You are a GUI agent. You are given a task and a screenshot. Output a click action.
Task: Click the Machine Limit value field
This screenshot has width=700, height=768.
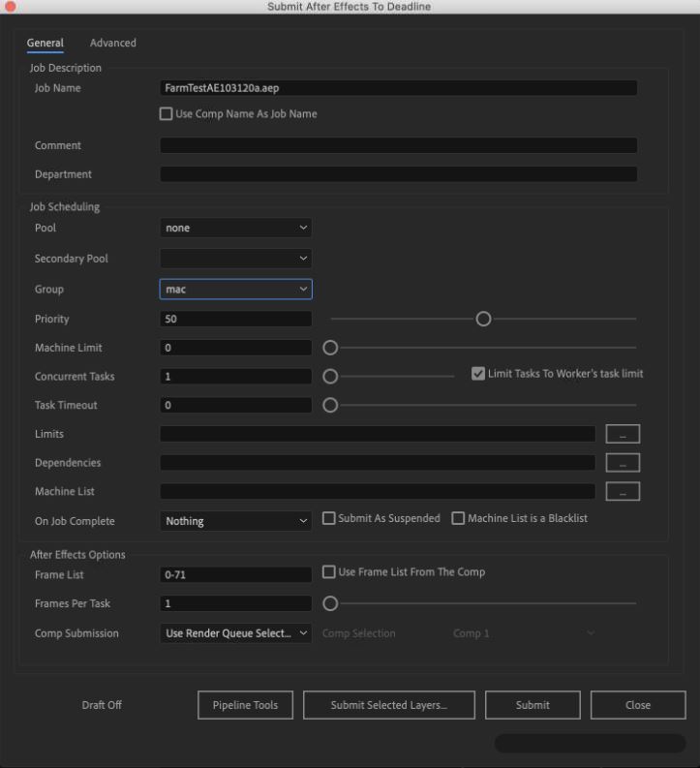pos(236,348)
